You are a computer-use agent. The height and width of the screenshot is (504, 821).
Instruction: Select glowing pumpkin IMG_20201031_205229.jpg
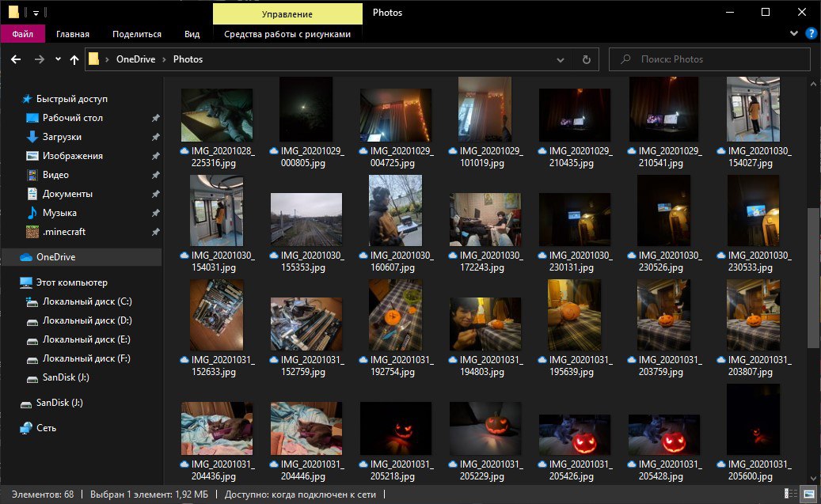coord(485,429)
